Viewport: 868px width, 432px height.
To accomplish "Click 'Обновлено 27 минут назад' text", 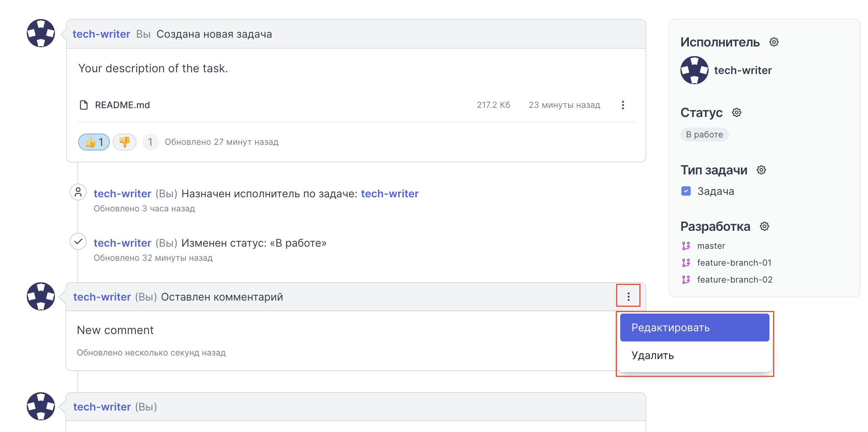I will 222,142.
